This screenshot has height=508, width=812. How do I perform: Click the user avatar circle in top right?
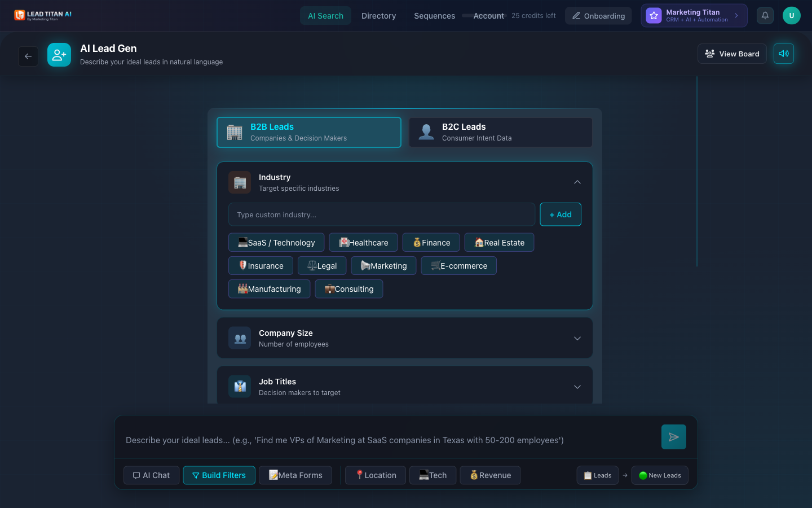[791, 15]
